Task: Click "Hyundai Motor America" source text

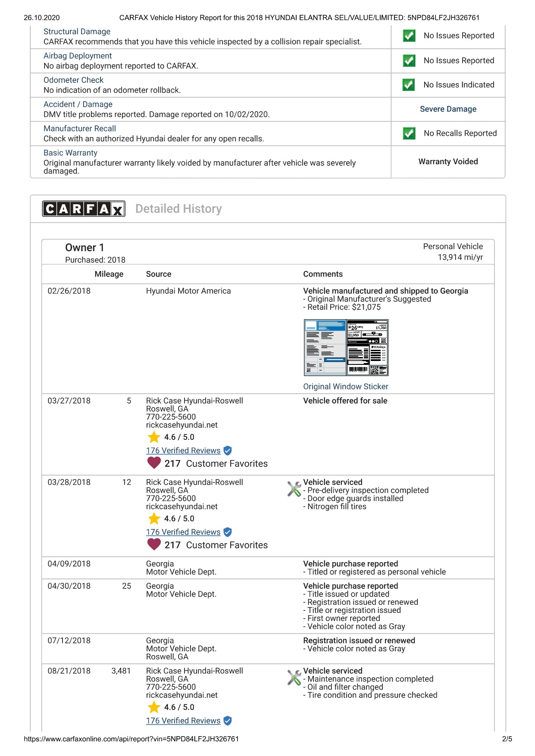Action: [x=188, y=291]
